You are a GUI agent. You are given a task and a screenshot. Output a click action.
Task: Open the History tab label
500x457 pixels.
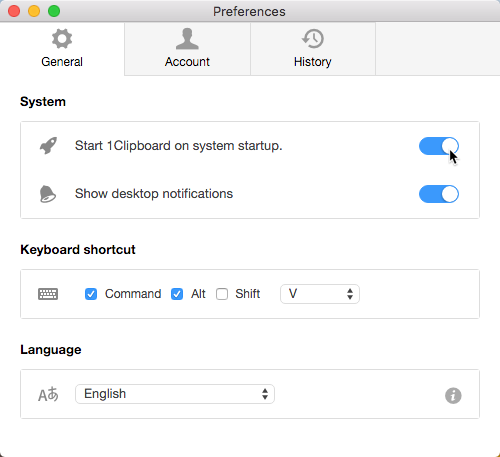313,62
